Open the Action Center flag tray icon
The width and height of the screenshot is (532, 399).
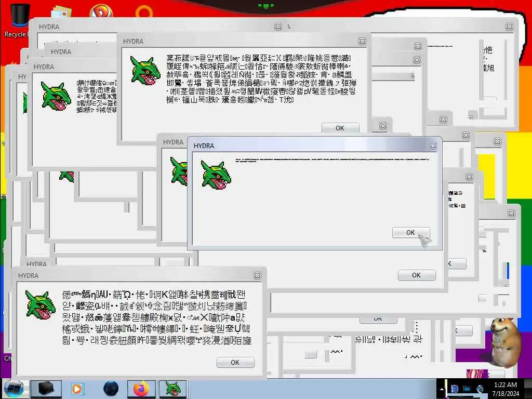coord(454,389)
